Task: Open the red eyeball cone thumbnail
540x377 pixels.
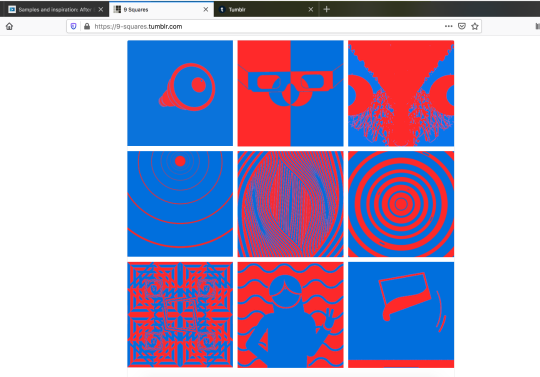Action: point(180,93)
